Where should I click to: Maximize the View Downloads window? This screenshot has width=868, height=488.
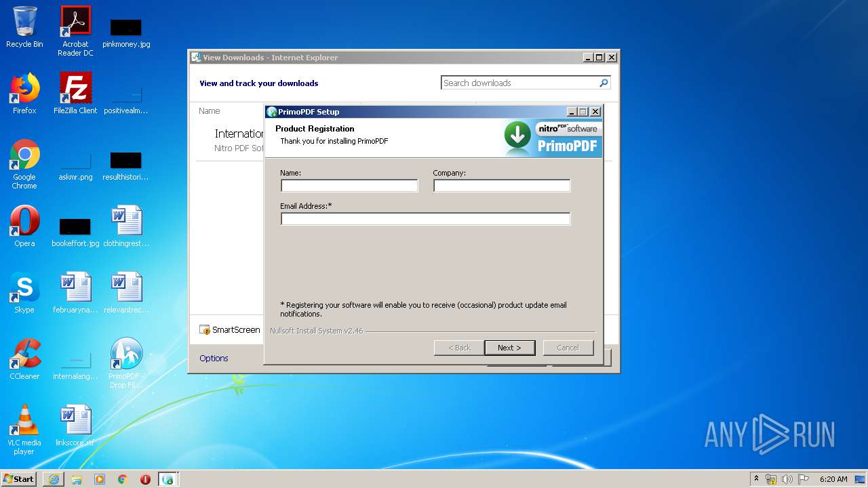point(599,58)
